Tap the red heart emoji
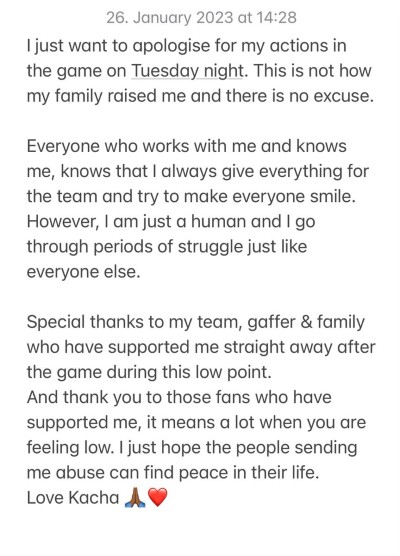Viewport: 400px width, 556px height. click(157, 497)
